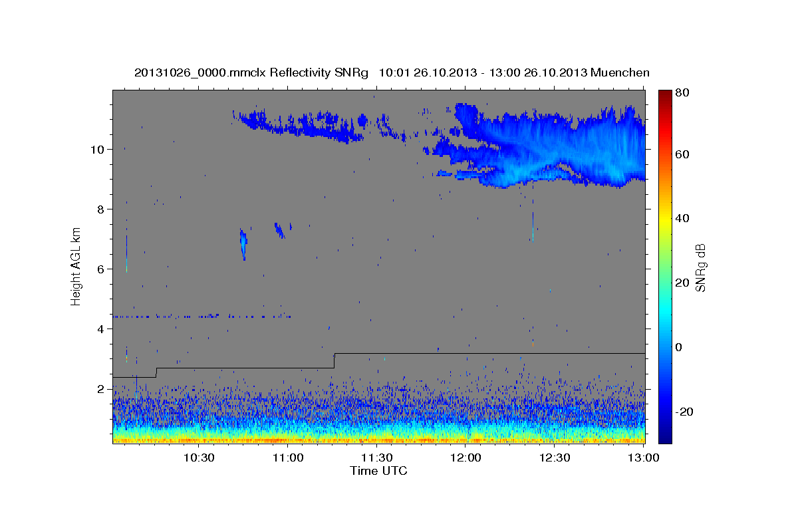
Task: Click the 'Height AGL km' y-axis label
Action: coord(76,267)
